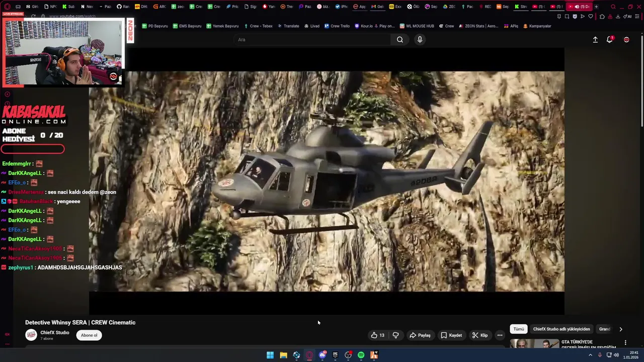Image resolution: width=644 pixels, height=362 pixels.
Task: Open Opera's AI assistant icon
Action: pos(628,16)
